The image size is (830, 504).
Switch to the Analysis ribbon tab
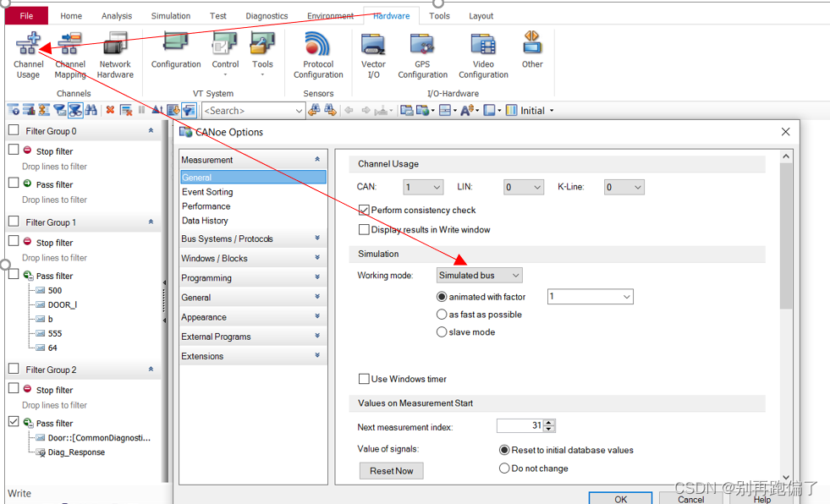pyautogui.click(x=117, y=16)
